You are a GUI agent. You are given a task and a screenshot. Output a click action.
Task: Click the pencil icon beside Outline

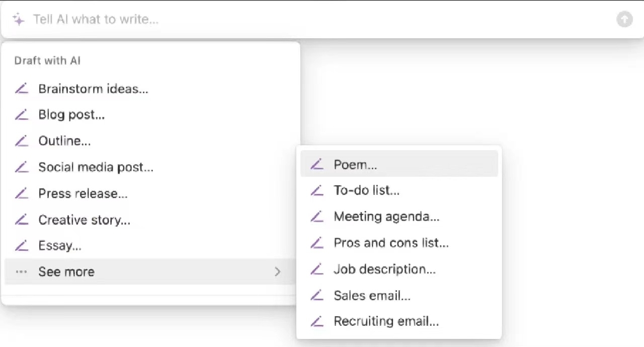coord(21,142)
